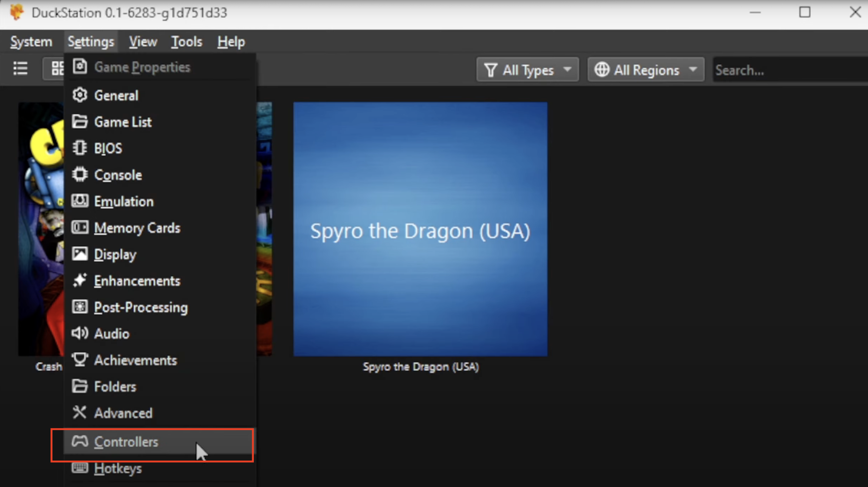This screenshot has height=487, width=868.
Task: Choose Game List settings entry
Action: coord(160,122)
